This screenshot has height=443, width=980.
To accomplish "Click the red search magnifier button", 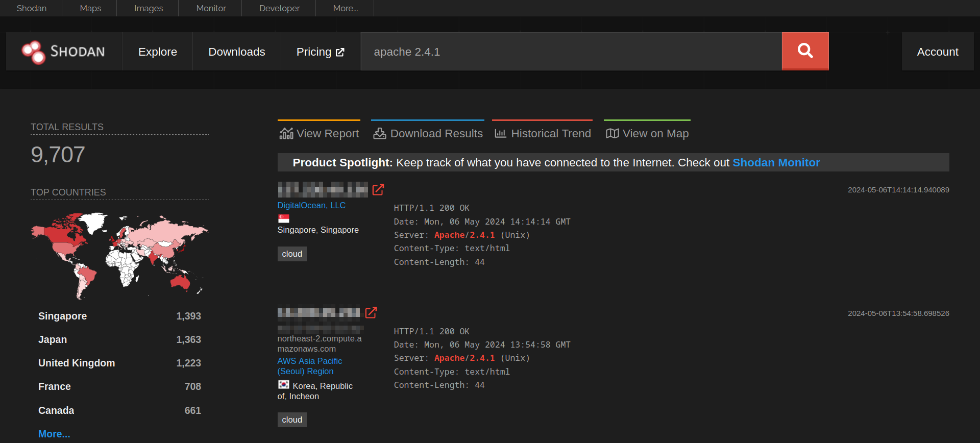I will (x=805, y=51).
